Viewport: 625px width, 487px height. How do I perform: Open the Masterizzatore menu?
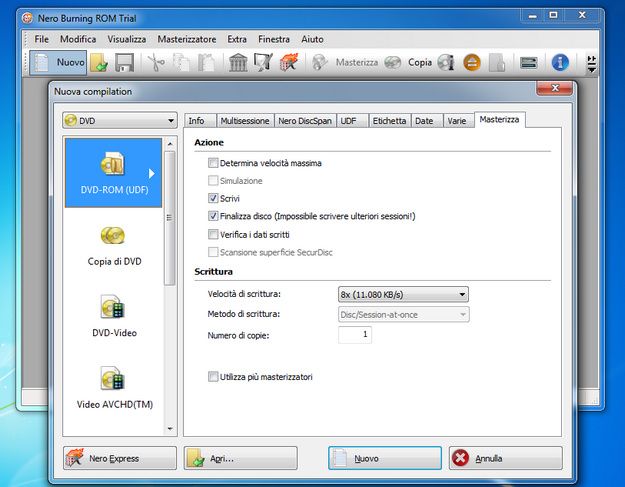click(187, 39)
